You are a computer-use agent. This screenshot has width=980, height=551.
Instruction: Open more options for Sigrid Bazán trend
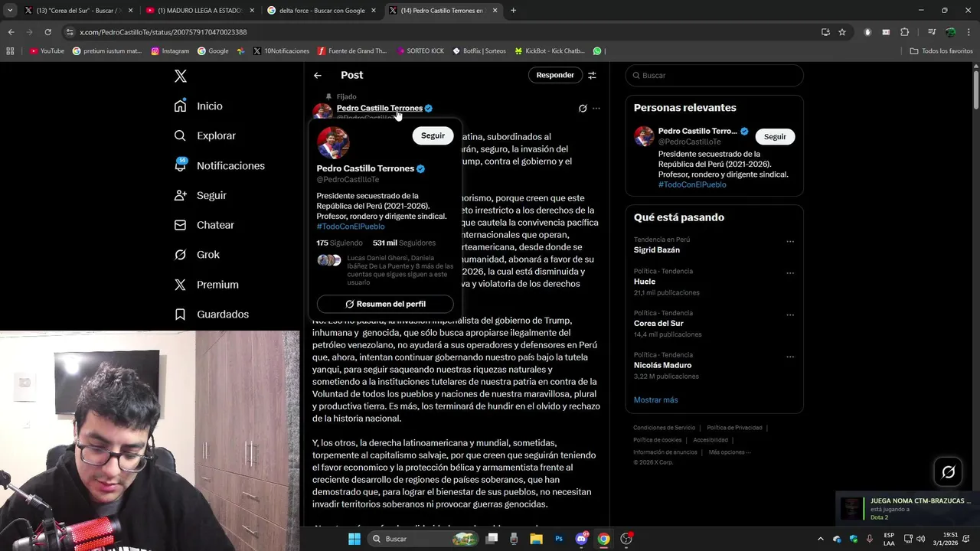coord(790,241)
